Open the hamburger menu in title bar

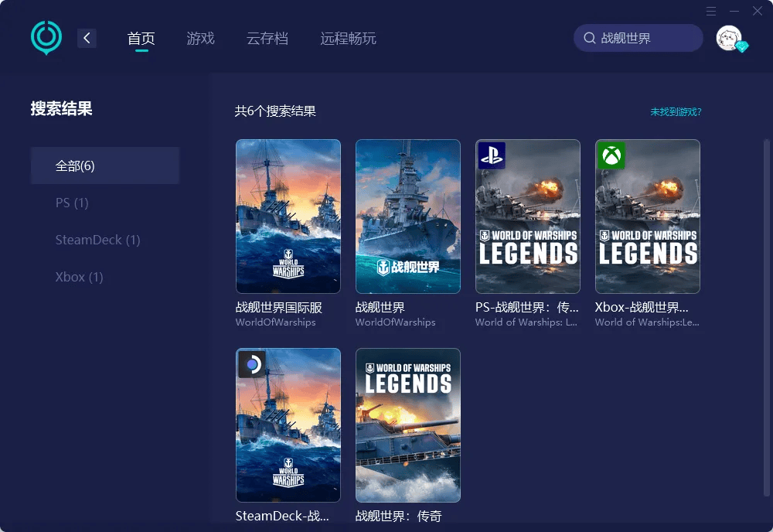click(x=711, y=11)
